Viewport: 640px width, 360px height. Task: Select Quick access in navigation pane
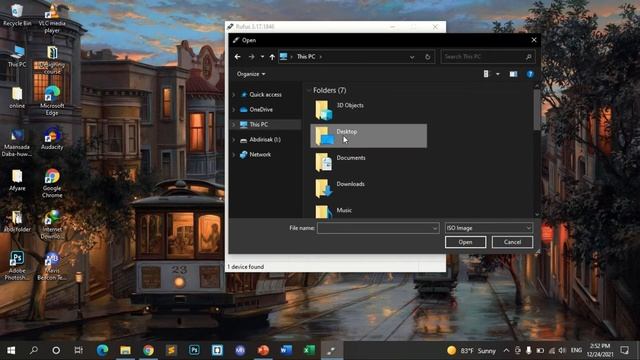click(x=265, y=94)
